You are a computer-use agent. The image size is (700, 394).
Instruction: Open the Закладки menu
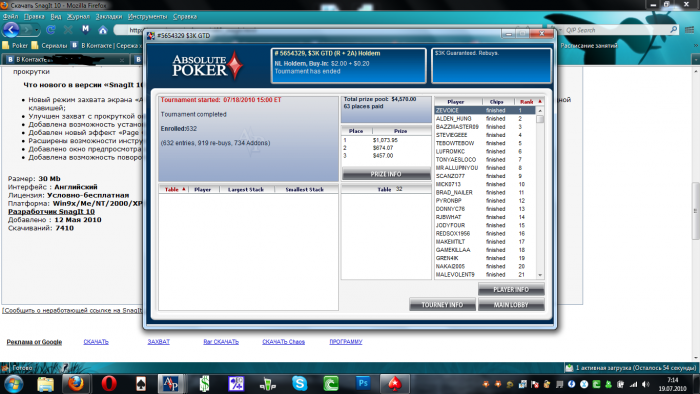coord(108,17)
